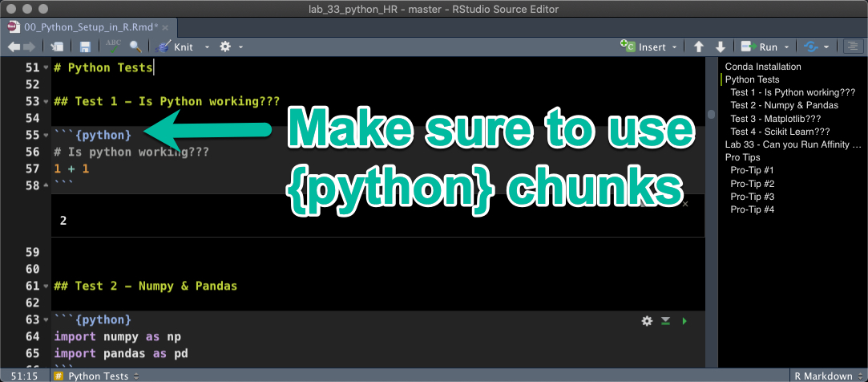Jump to Pro Tips in outline

coord(744,157)
